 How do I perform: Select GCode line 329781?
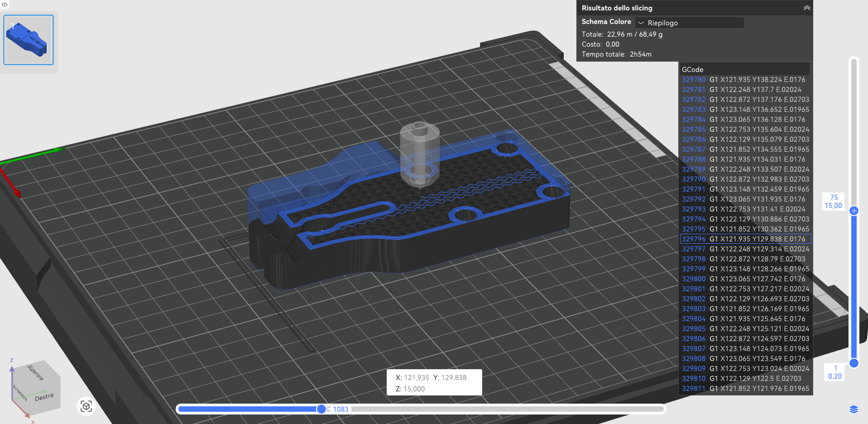pyautogui.click(x=745, y=89)
